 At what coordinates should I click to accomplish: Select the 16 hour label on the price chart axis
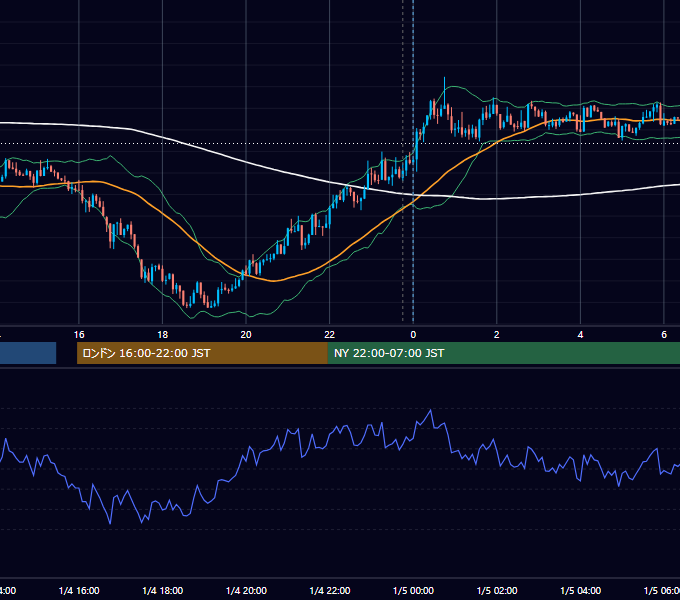pos(79,335)
